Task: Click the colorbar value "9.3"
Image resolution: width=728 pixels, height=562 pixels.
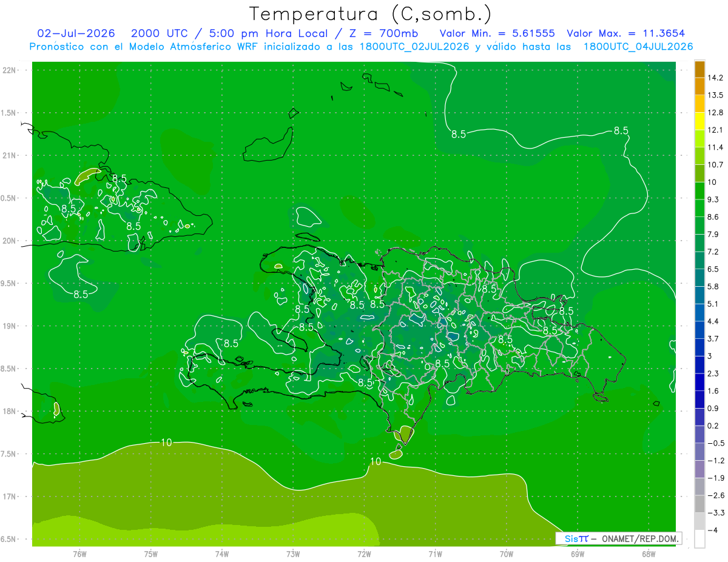Action: 713,199
